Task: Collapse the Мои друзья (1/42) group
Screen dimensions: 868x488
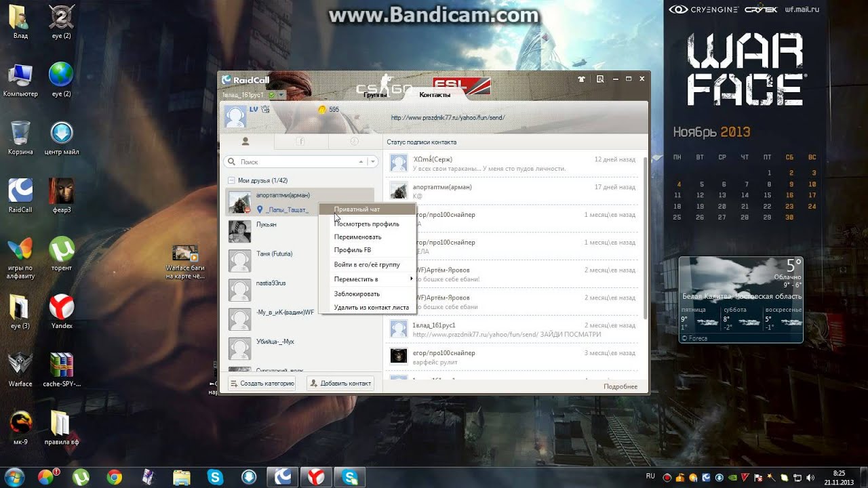Action: 231,181
